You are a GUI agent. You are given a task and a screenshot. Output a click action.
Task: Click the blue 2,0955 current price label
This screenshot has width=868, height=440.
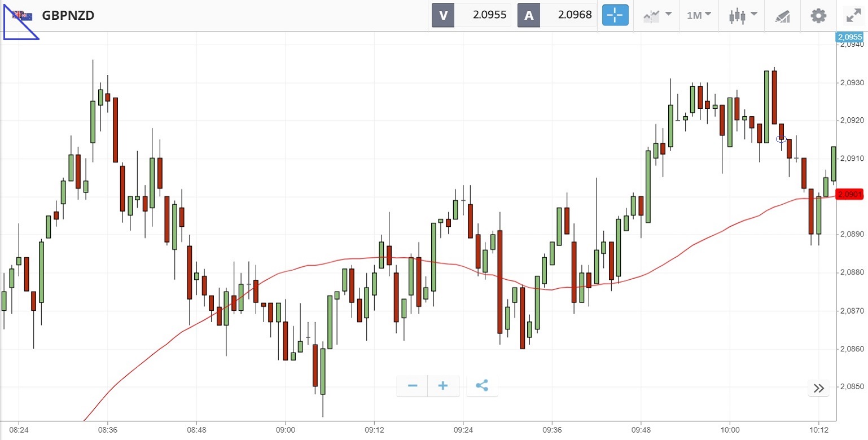849,37
